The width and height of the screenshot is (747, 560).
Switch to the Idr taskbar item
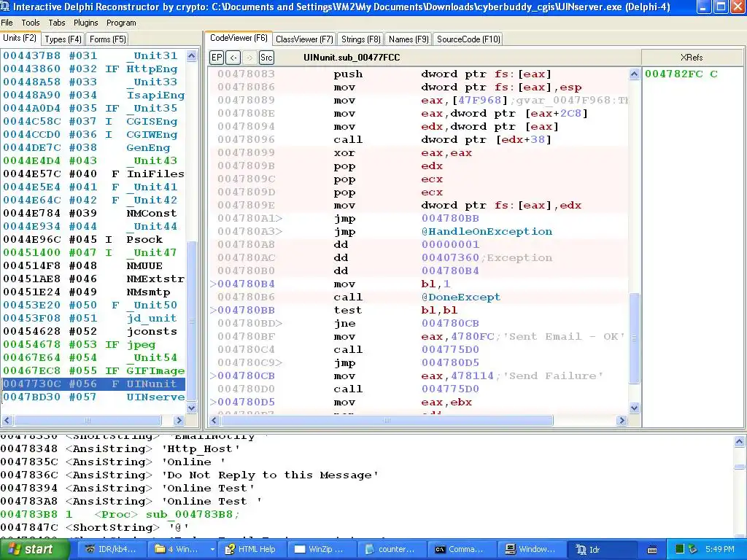click(x=601, y=550)
